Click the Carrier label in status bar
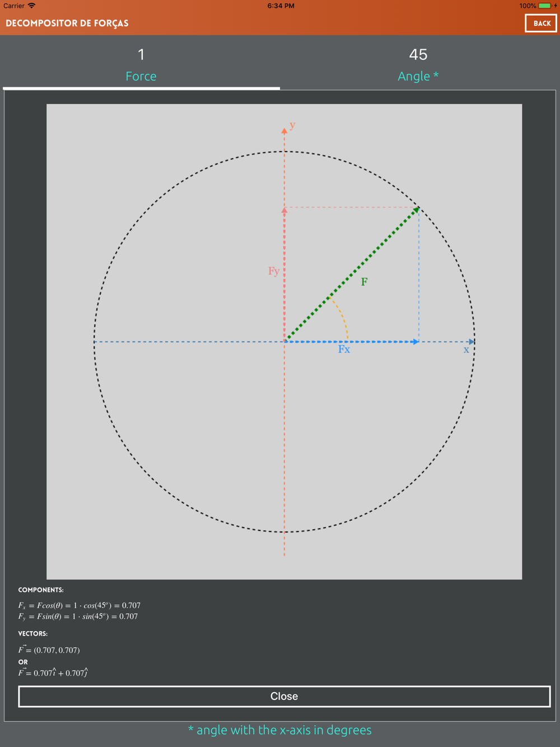Screen dimensions: 560x747 pyautogui.click(x=14, y=6)
